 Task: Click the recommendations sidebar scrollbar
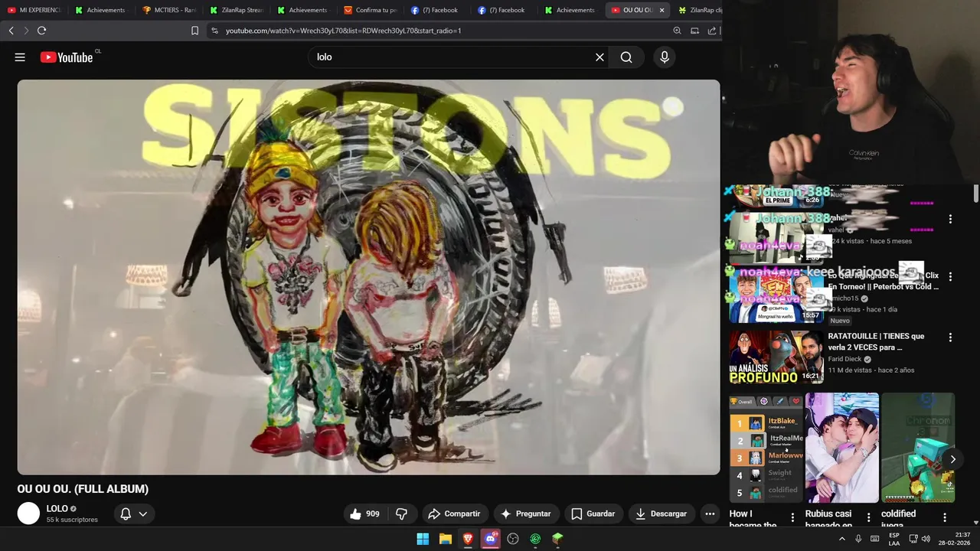(975, 194)
